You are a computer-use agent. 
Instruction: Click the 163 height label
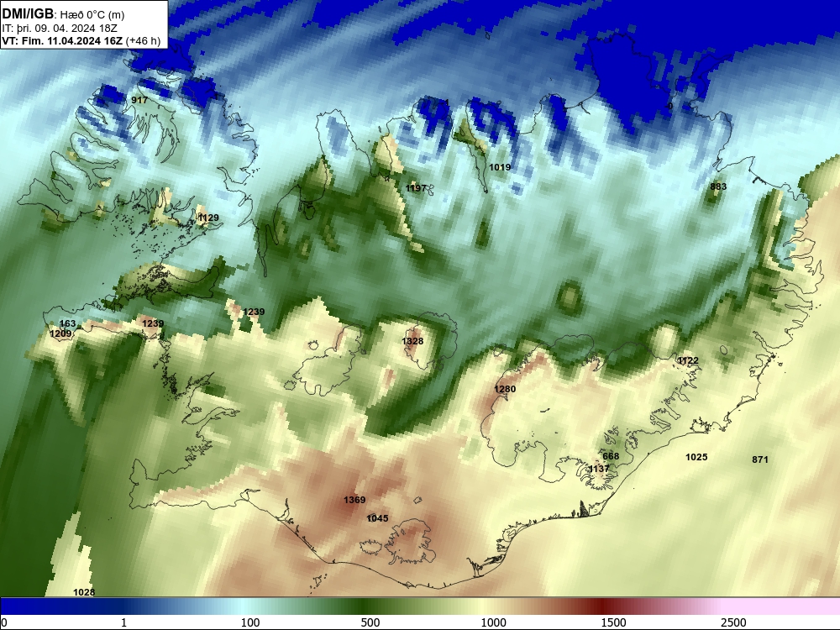click(x=67, y=323)
